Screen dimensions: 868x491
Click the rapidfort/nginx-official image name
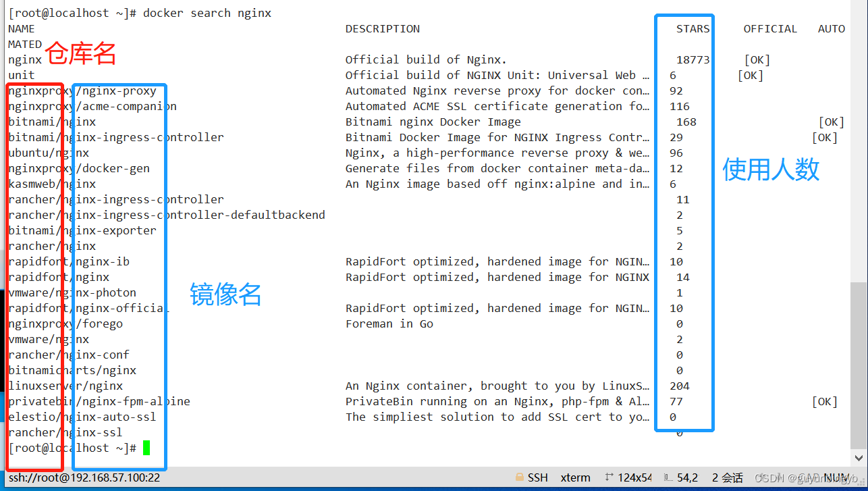(89, 308)
